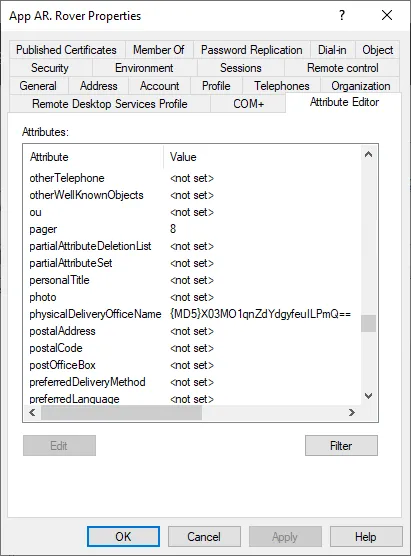
Task: Open the Profile tab
Action: click(x=216, y=86)
